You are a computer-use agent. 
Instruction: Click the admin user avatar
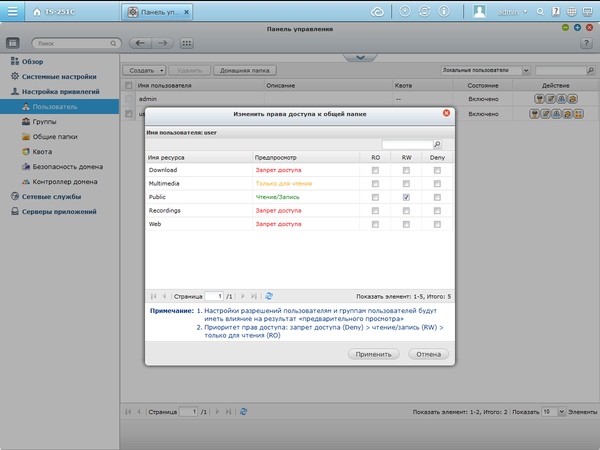coord(479,11)
